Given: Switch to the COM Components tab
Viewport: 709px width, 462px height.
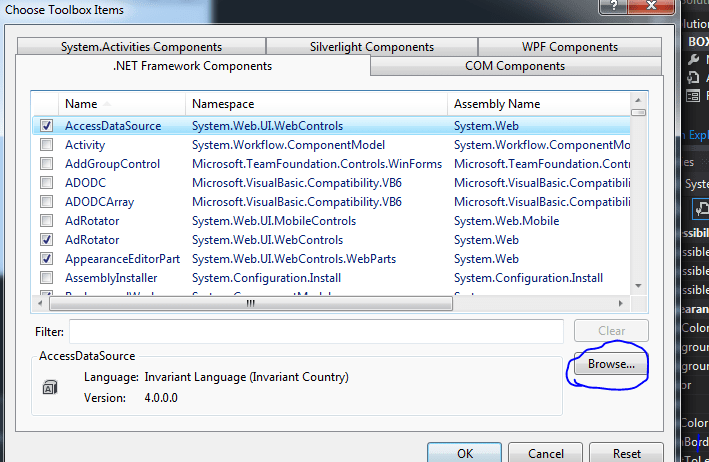Looking at the screenshot, I should [x=515, y=66].
